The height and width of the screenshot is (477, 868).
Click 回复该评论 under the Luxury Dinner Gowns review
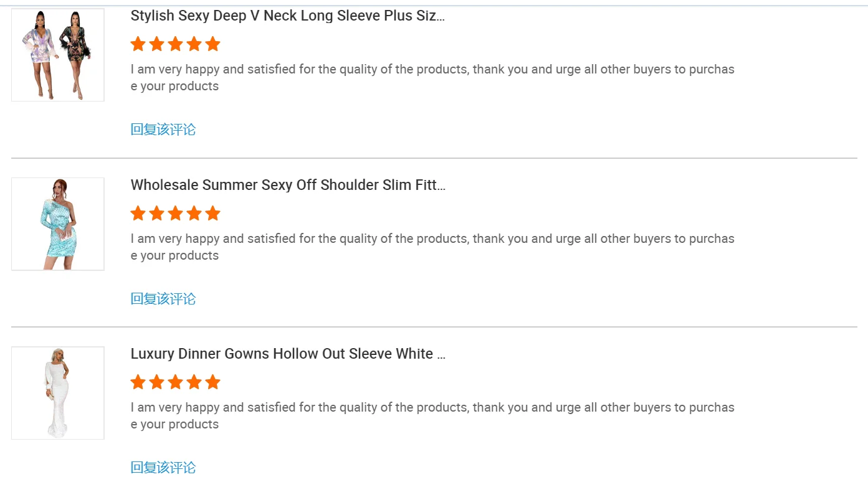(x=163, y=468)
